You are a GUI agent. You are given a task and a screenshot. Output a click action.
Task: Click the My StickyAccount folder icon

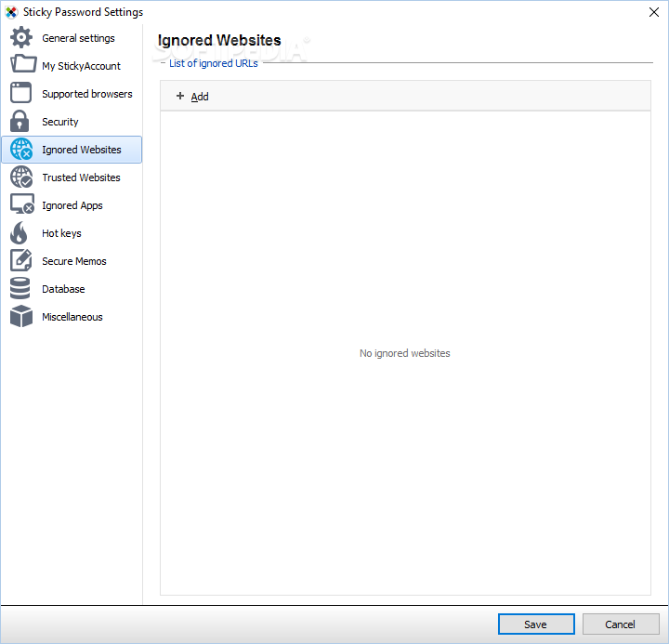23,64
